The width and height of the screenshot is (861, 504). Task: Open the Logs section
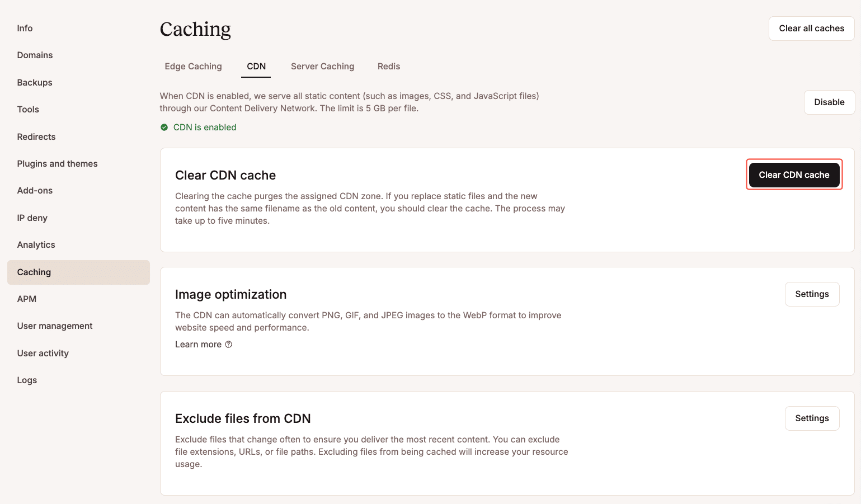point(27,380)
